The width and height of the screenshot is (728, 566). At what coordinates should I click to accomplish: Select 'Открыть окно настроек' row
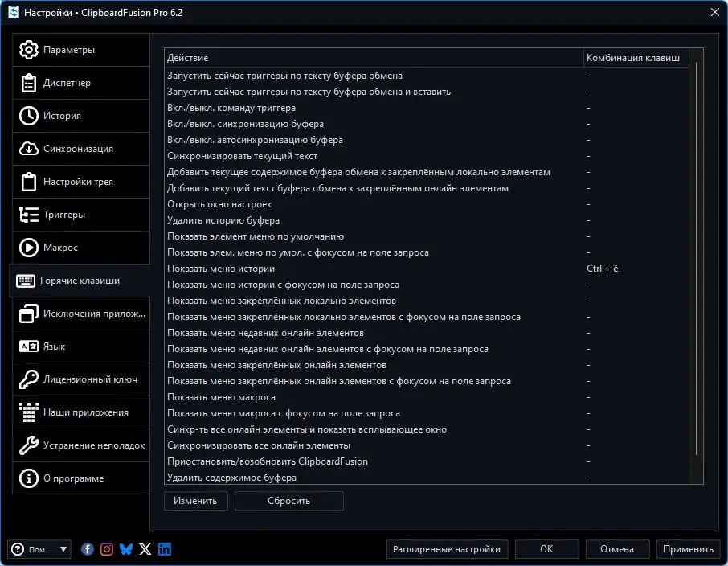(x=427, y=204)
